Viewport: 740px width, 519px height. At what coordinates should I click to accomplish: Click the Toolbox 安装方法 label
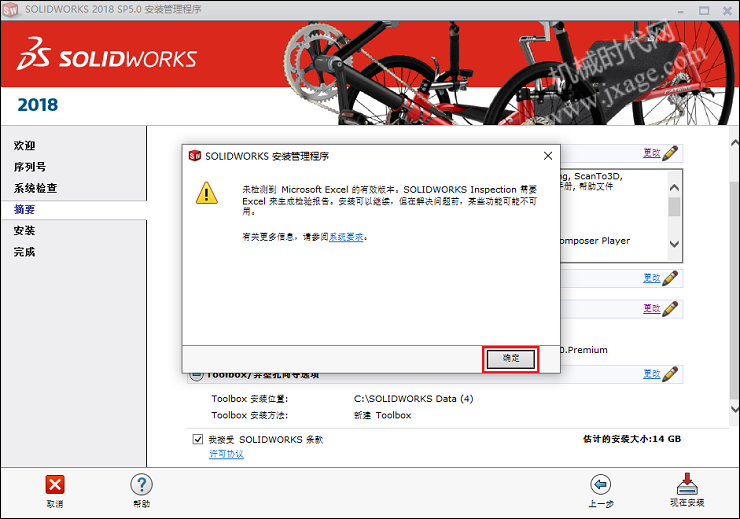[249, 415]
